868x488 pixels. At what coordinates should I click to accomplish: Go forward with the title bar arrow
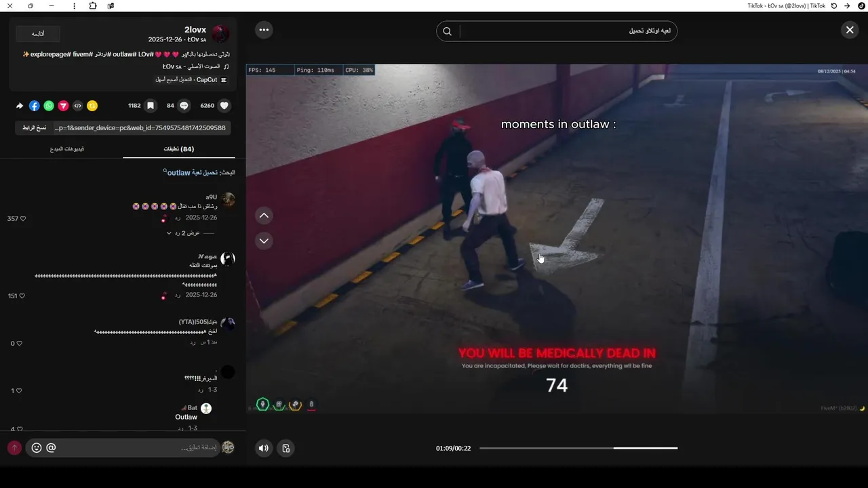847,5
